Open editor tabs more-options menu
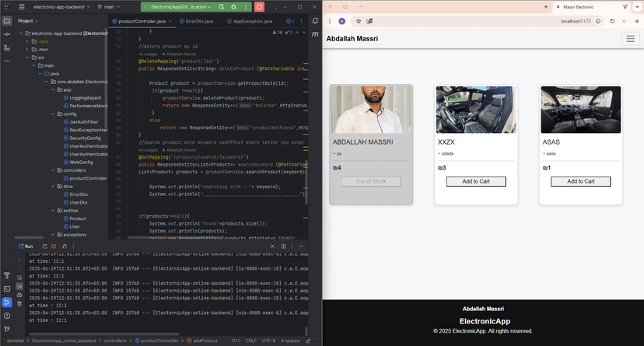644x346 pixels. click(x=301, y=21)
